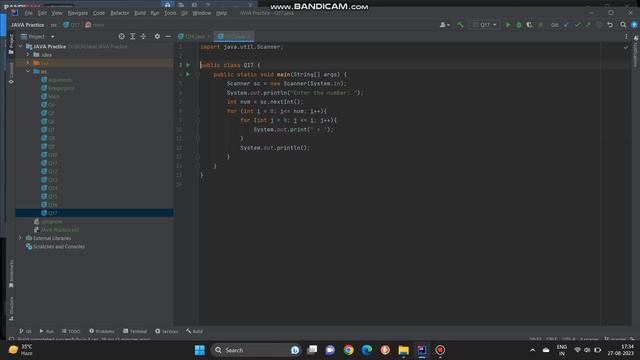Open the Refactor menu
Screen dimensions: 640x360
(120, 13)
